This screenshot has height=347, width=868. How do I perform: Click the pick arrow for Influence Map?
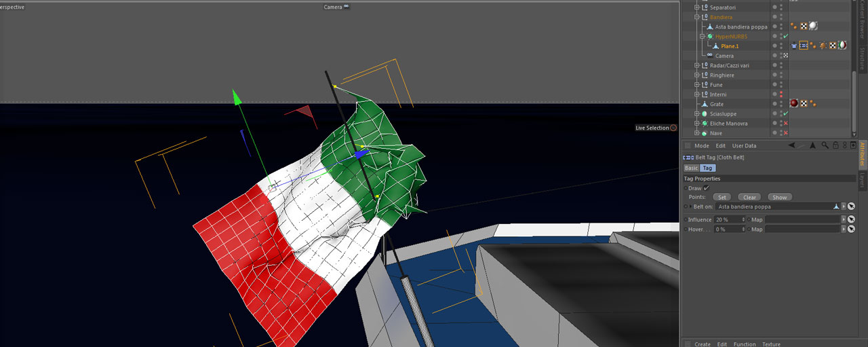[851, 219]
